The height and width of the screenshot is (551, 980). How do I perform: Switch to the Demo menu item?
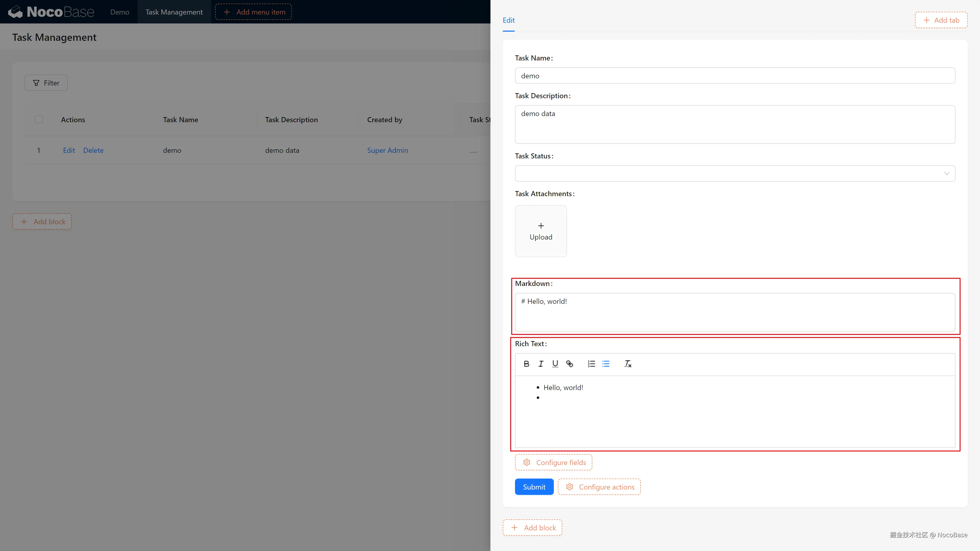coord(119,12)
